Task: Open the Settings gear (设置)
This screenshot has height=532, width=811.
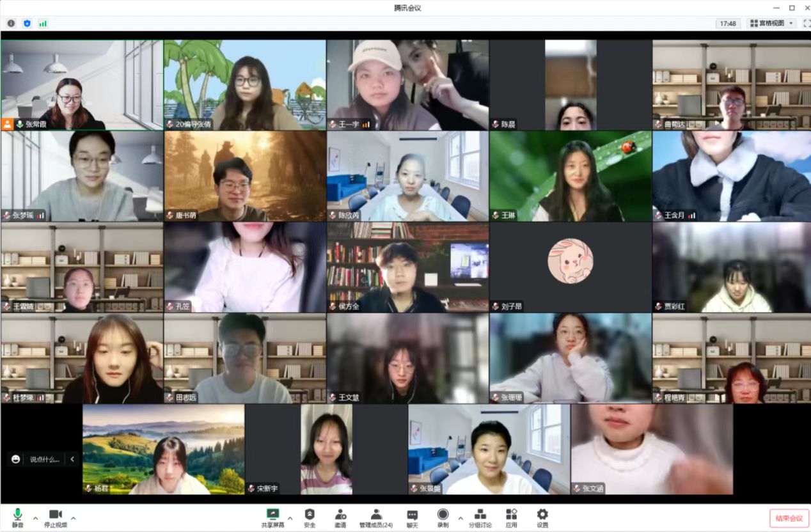Action: click(542, 517)
